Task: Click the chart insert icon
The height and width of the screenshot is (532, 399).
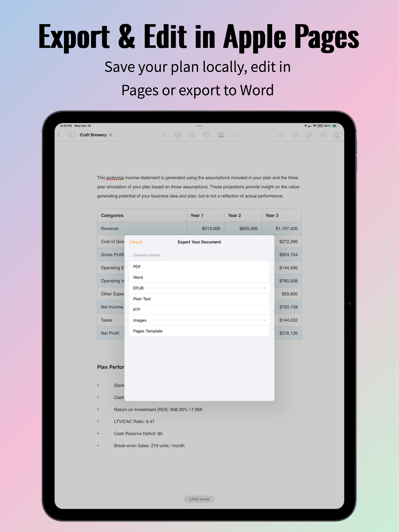Action: point(192,135)
